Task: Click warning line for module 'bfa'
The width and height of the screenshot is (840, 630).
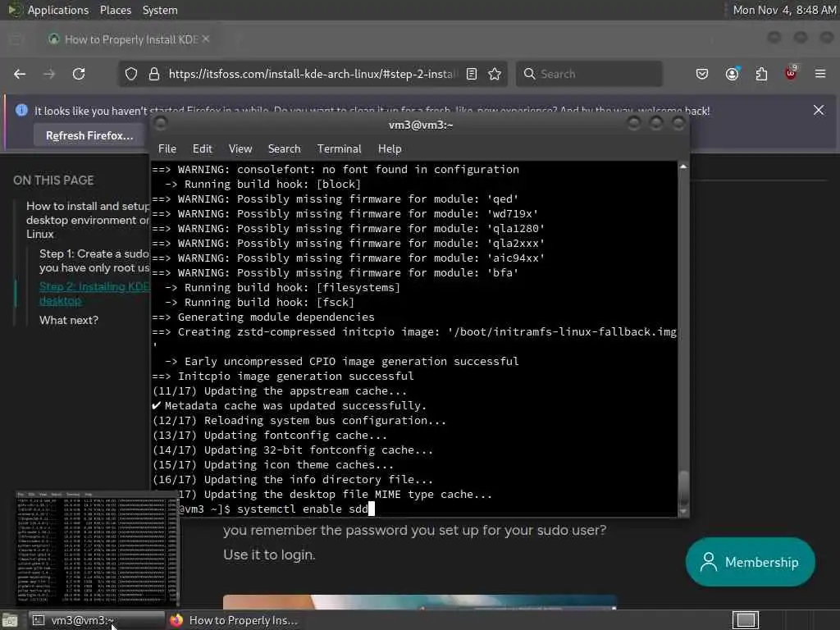Action: pos(336,272)
